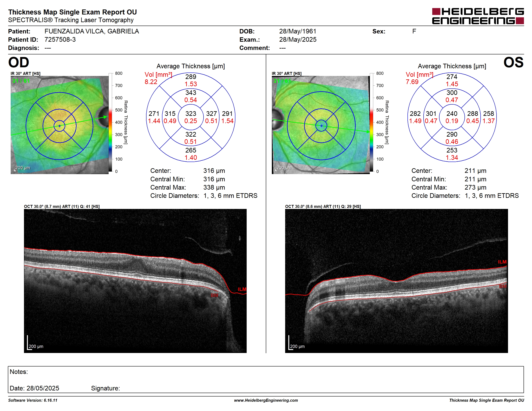This screenshot has width=532, height=411.
Task: Click OD Central Max value 338 µm
Action: [x=214, y=187]
